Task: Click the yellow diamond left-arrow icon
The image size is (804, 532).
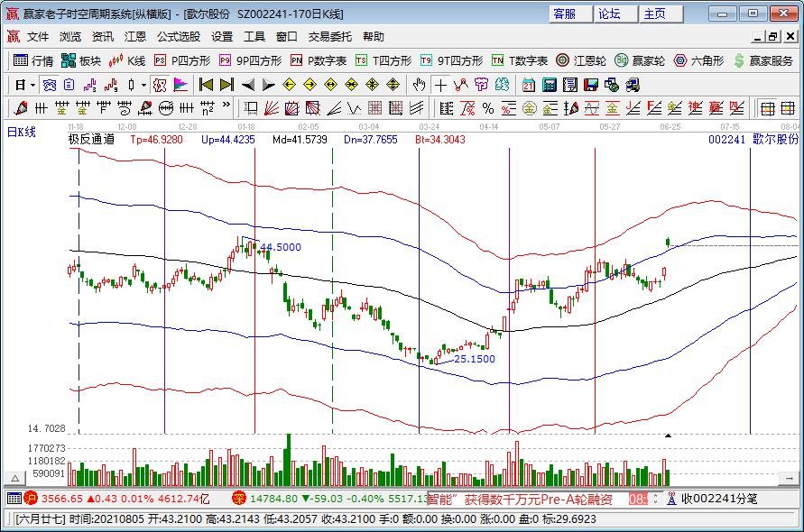Action: click(x=289, y=85)
